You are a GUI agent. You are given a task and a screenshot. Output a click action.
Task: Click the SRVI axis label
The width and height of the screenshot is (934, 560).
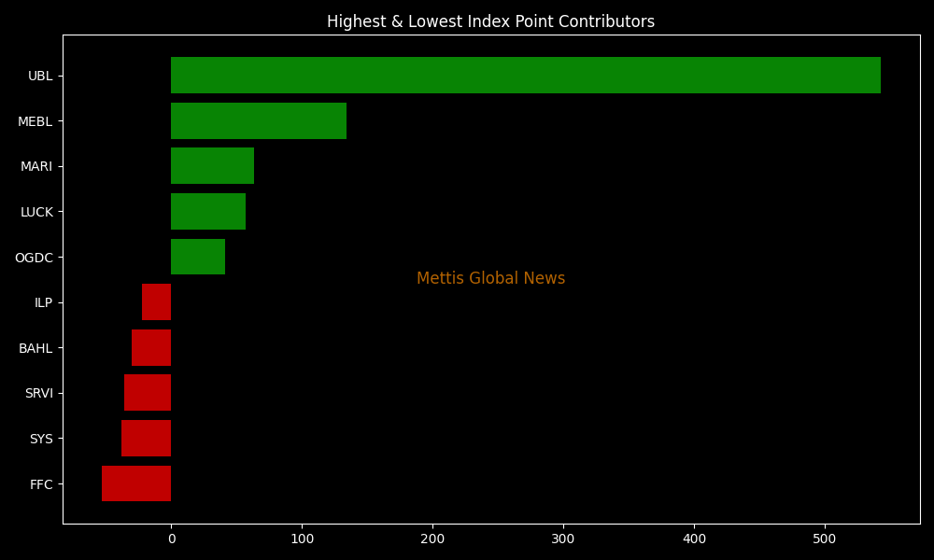(x=39, y=393)
